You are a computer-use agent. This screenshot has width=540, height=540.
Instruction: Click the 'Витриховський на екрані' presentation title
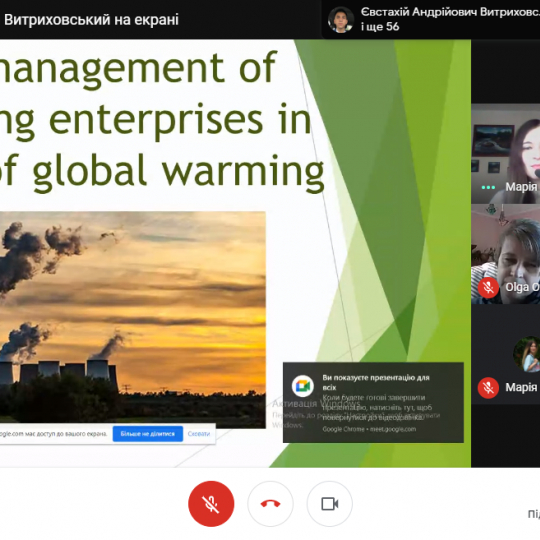pos(91,20)
